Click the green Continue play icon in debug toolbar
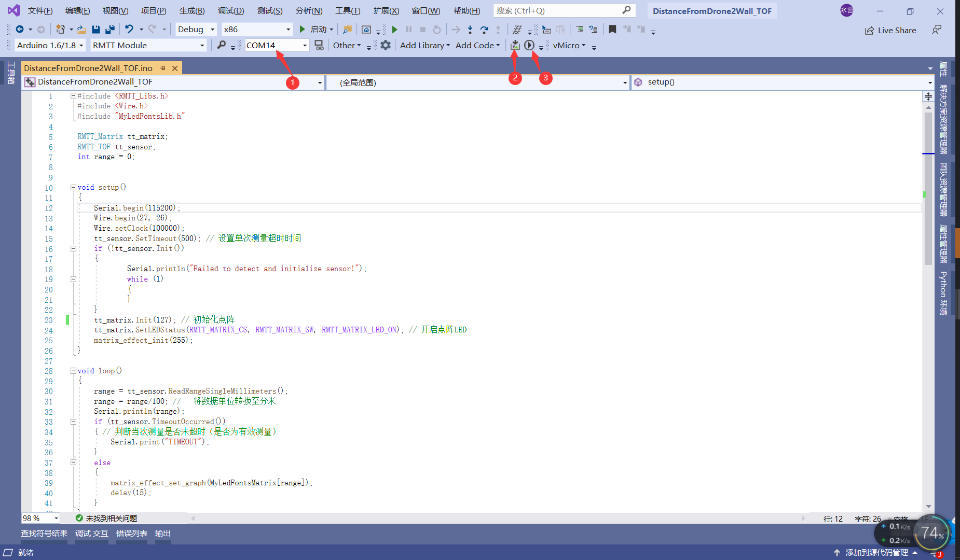This screenshot has height=560, width=960. 395,30
